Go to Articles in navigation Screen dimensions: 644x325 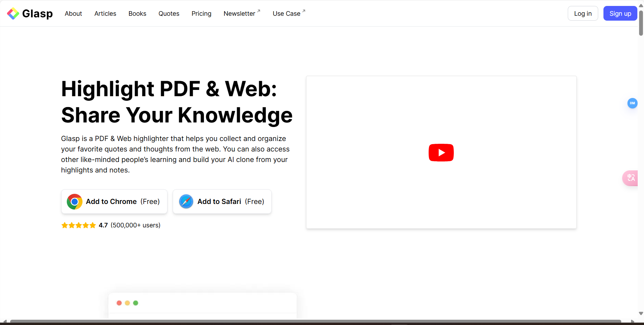click(x=105, y=14)
